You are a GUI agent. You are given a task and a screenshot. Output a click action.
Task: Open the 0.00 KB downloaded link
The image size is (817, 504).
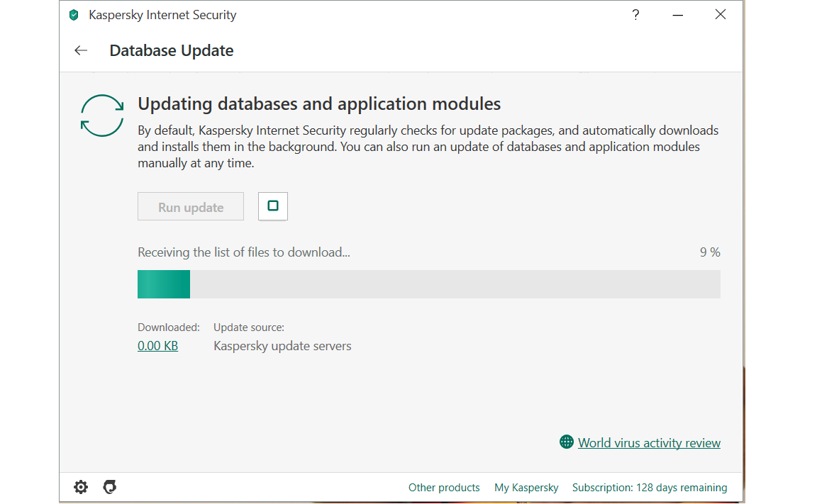[x=158, y=346]
